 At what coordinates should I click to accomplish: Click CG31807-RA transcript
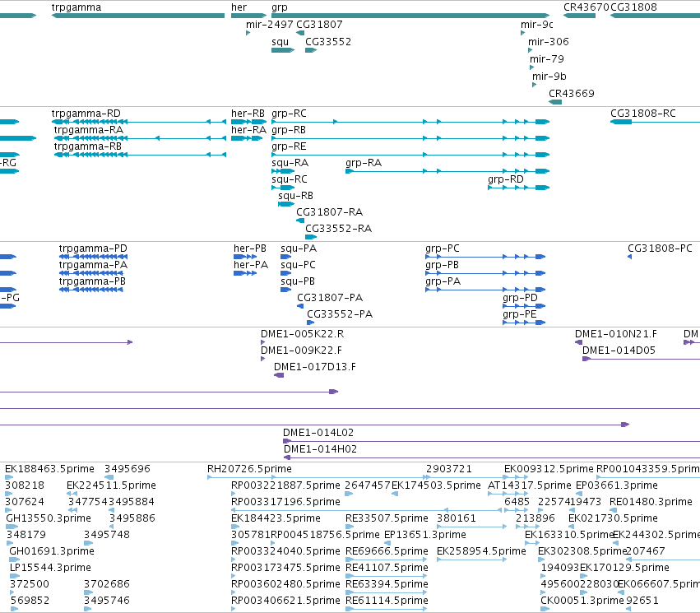pos(300,221)
